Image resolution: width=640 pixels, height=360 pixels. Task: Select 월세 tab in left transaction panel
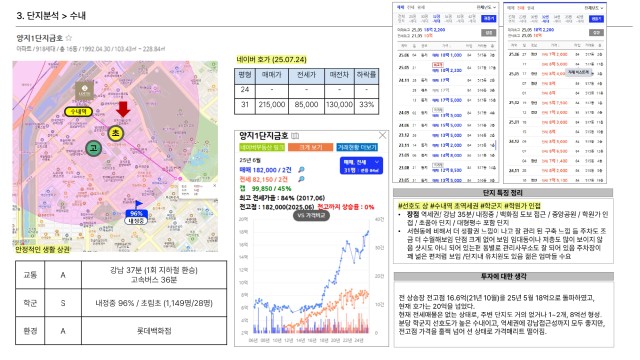click(x=421, y=7)
